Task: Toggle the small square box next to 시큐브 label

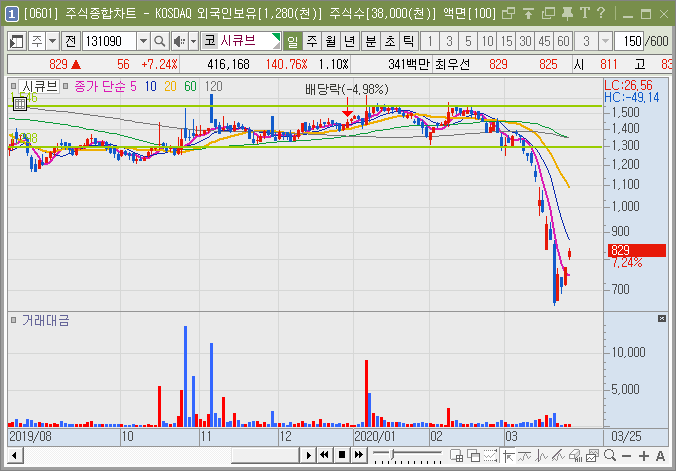Action: [14, 86]
